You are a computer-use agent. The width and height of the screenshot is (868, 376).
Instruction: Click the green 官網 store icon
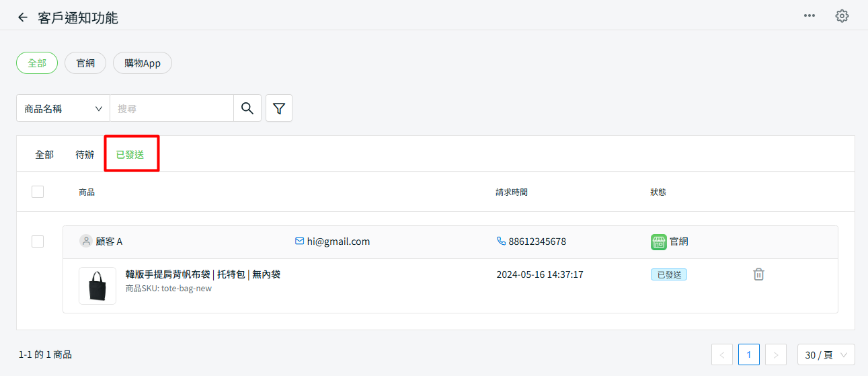click(659, 242)
